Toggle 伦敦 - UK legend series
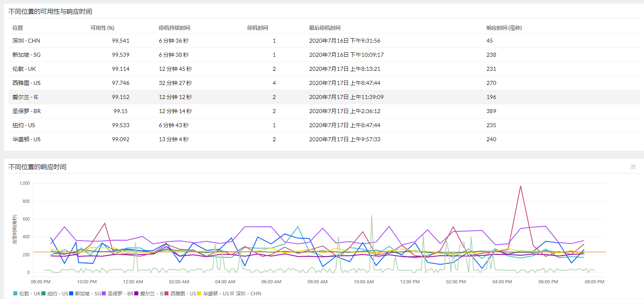This screenshot has width=644, height=299. tap(27, 294)
